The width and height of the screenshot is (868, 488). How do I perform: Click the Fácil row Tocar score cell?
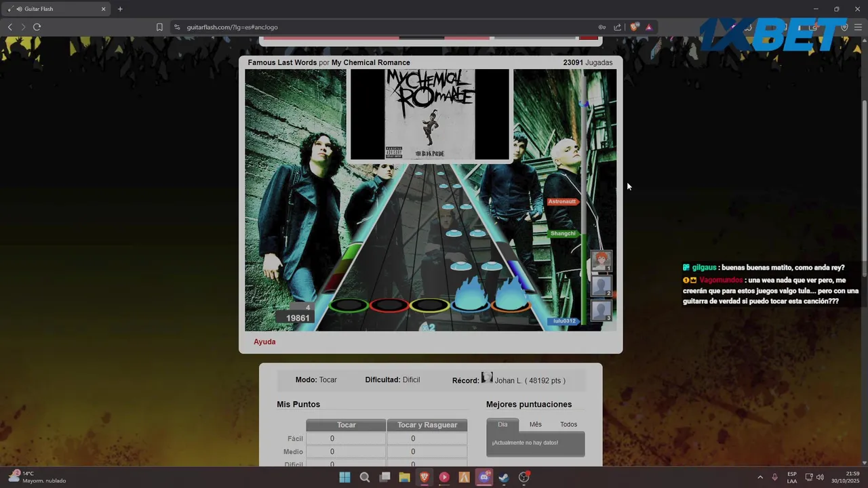click(346, 439)
